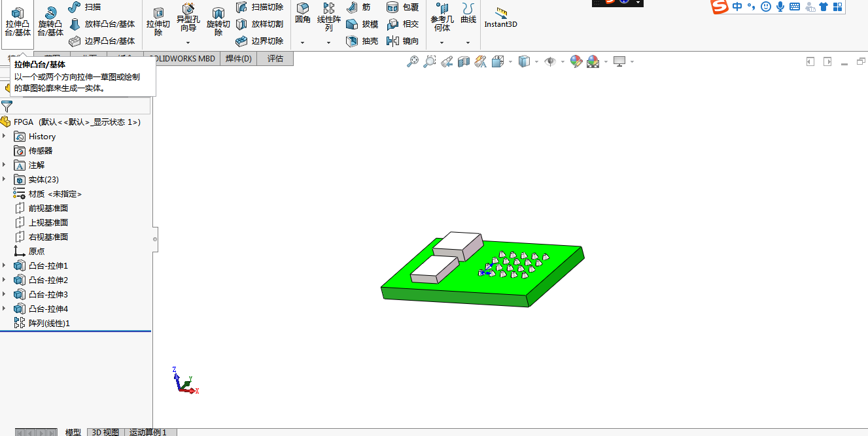Choose the 扫描切除 swept cut tool

(260, 7)
